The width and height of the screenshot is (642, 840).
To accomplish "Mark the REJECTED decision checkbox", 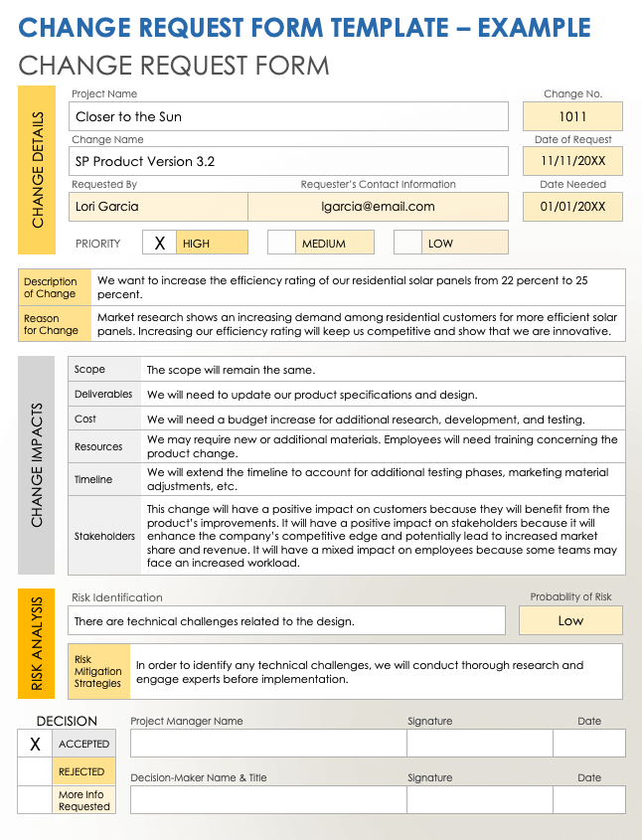I will 35,771.
